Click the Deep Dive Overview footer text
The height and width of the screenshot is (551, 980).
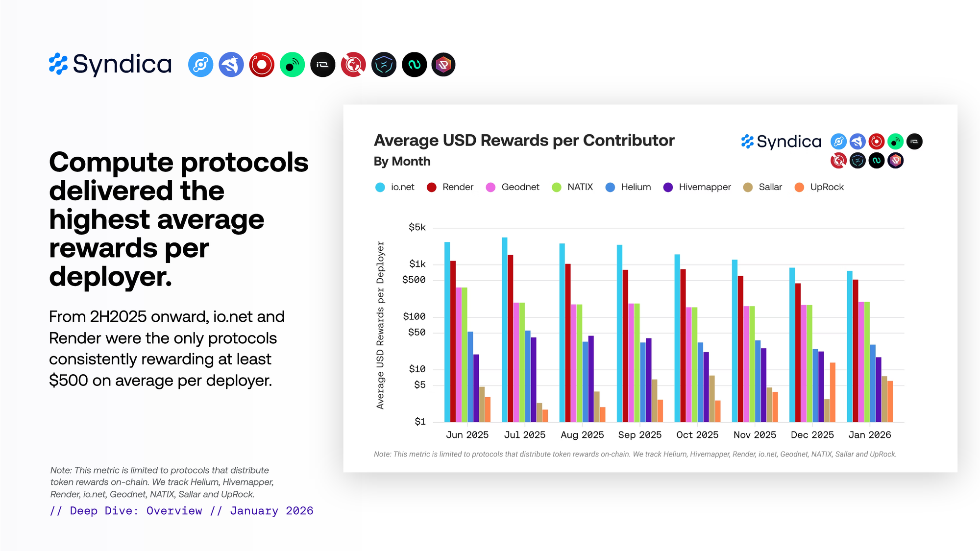[x=181, y=511]
